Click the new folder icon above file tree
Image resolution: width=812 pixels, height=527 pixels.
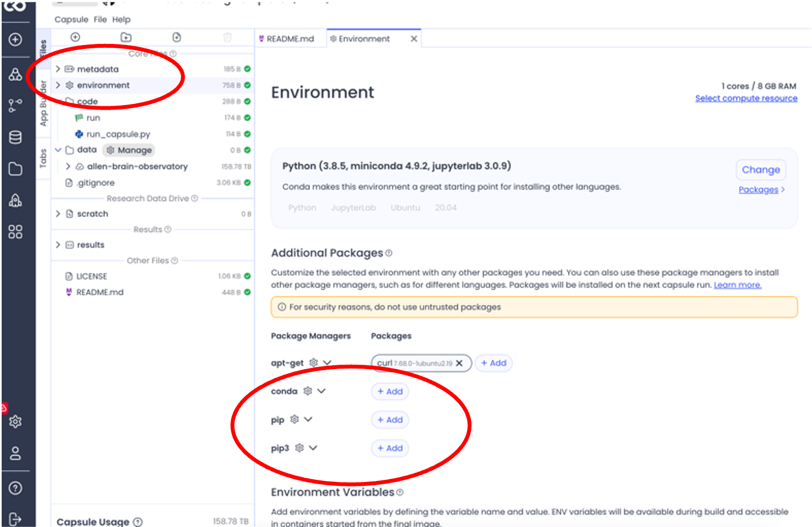(x=126, y=37)
